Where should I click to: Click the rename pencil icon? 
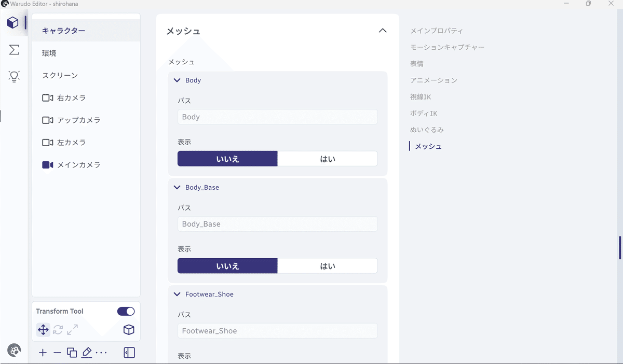(x=87, y=353)
